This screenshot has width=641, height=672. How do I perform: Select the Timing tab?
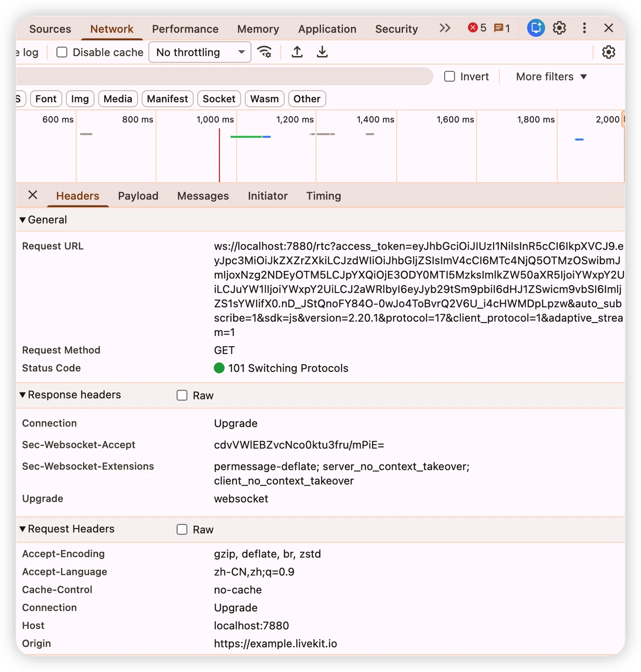324,196
